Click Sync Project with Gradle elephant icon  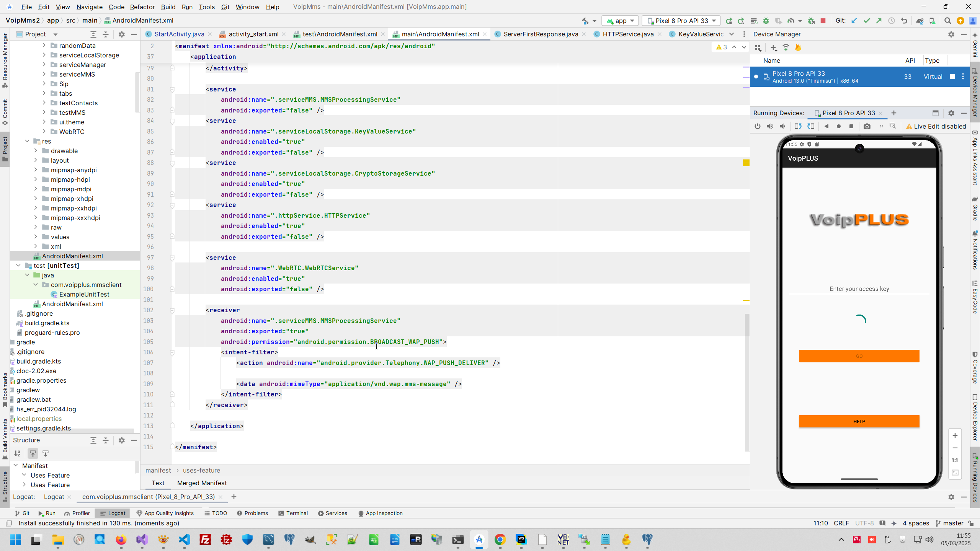[920, 21]
